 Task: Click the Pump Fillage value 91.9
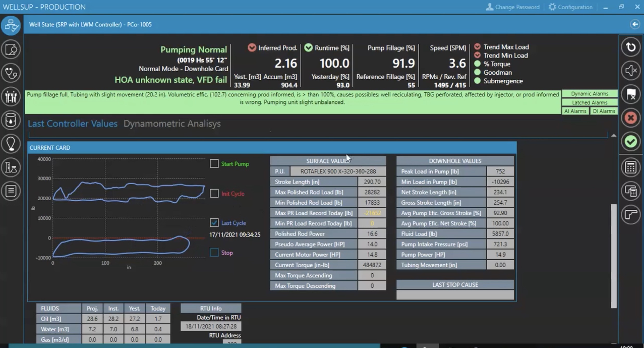(403, 63)
